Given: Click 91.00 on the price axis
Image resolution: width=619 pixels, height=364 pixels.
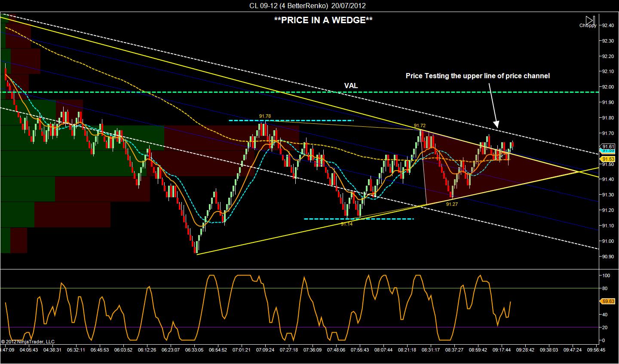Looking at the screenshot, I should (x=608, y=241).
